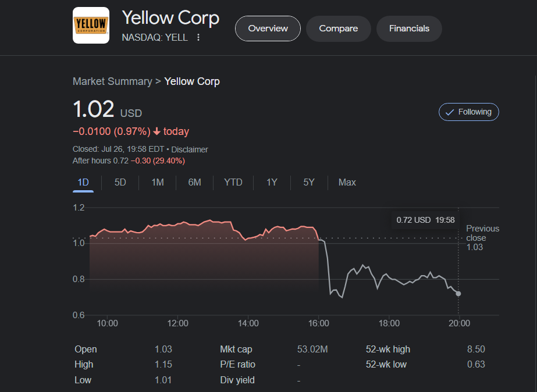Image resolution: width=537 pixels, height=392 pixels.
Task: Open the Financials tab
Action: [x=409, y=28]
